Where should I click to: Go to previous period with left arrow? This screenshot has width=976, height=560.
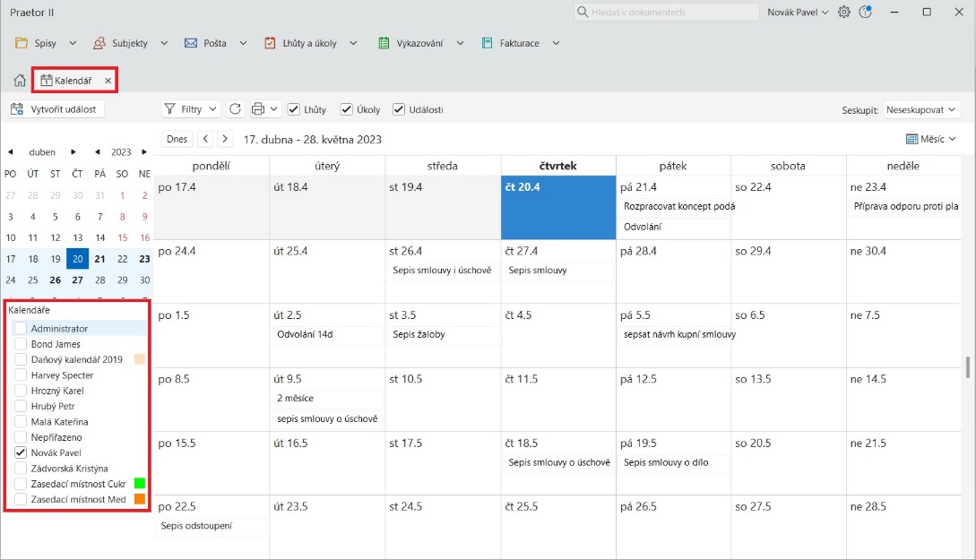205,139
